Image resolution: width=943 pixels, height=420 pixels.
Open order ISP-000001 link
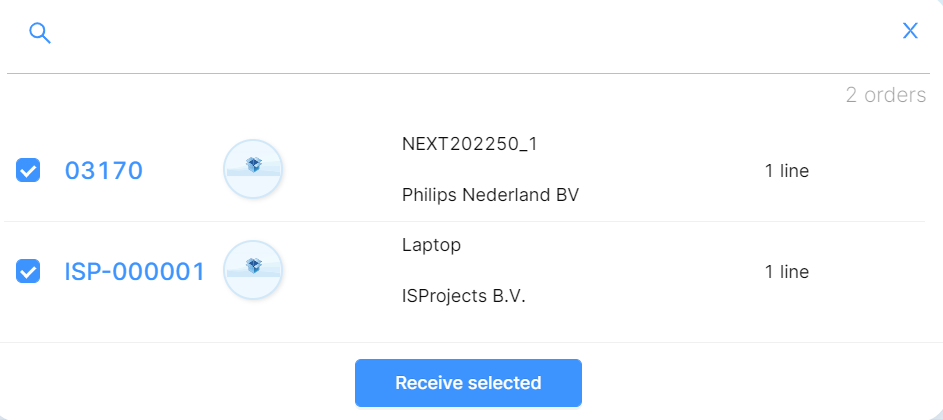coord(135,272)
